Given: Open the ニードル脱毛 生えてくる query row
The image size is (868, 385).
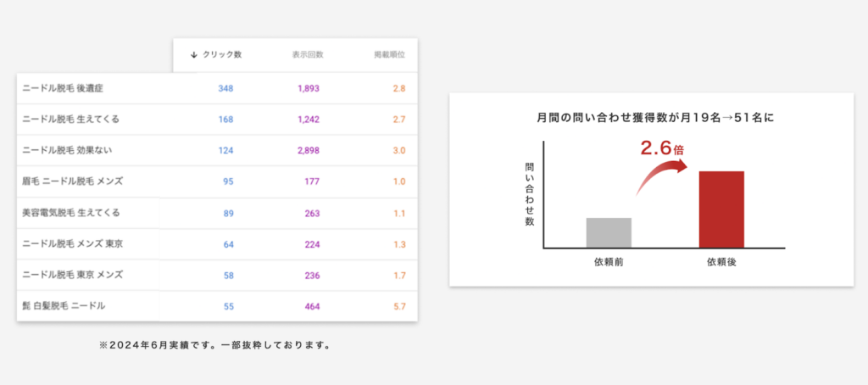Looking at the screenshot, I should [70, 120].
